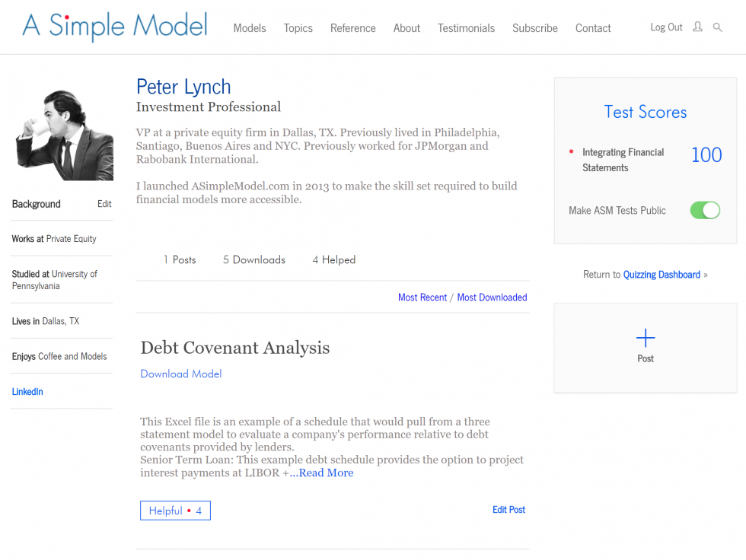Click Edit Post under the post
This screenshot has height=560, width=746.
point(508,510)
